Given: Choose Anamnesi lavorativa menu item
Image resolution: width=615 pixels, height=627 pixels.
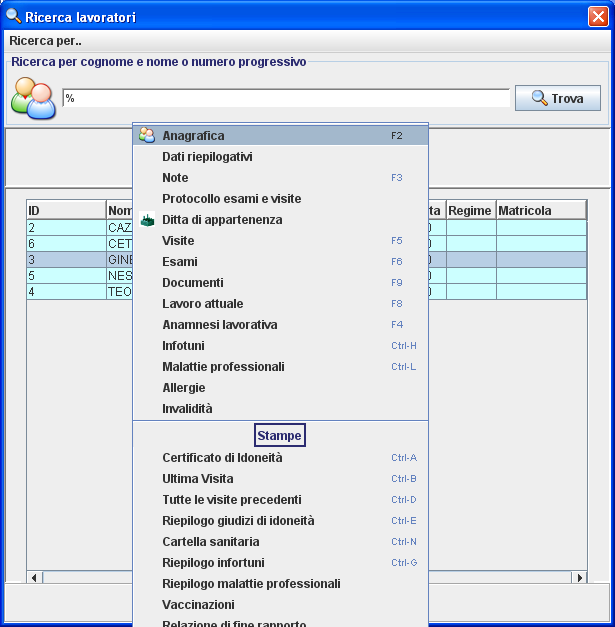Looking at the screenshot, I should [219, 325].
